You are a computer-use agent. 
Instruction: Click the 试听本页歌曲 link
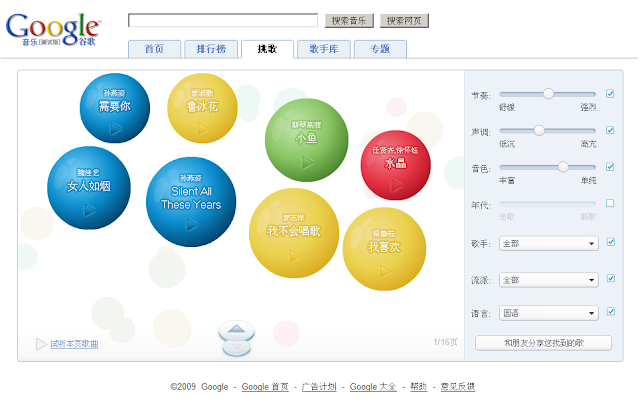74,344
